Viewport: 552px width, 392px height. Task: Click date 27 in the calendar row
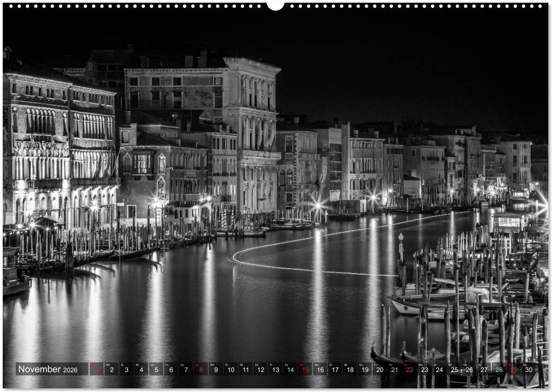tap(484, 369)
